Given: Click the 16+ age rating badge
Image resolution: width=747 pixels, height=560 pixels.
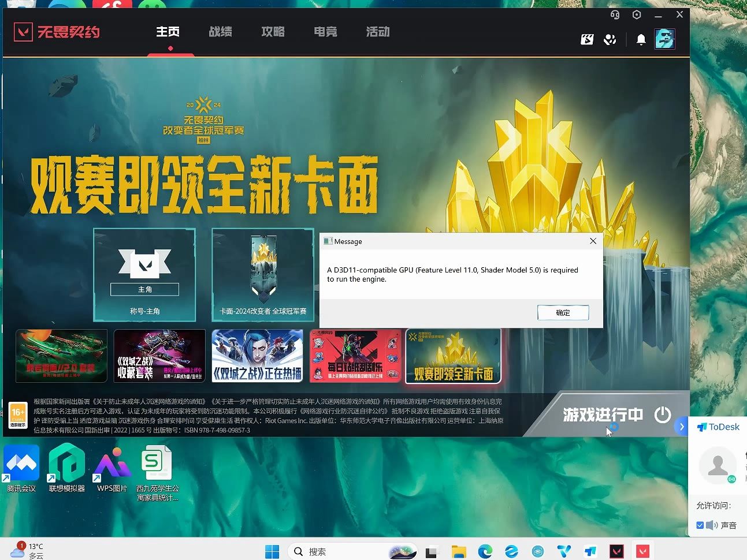Looking at the screenshot, I should pyautogui.click(x=18, y=415).
